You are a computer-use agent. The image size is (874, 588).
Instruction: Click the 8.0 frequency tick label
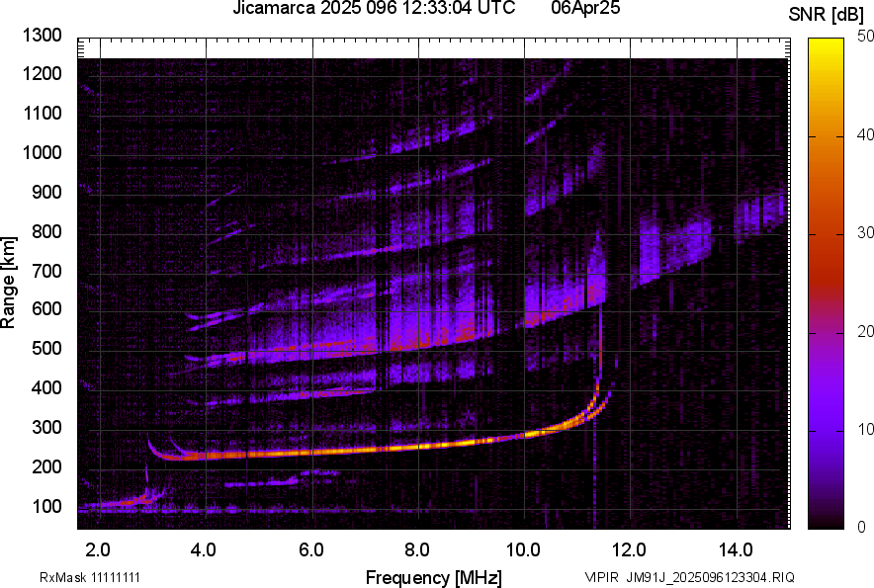click(x=417, y=550)
